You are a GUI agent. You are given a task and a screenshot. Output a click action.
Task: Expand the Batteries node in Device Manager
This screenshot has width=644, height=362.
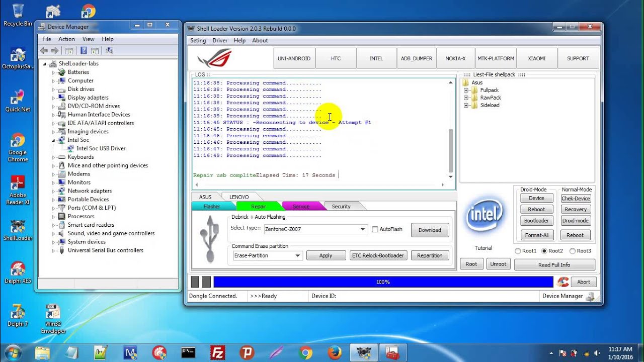coord(53,72)
